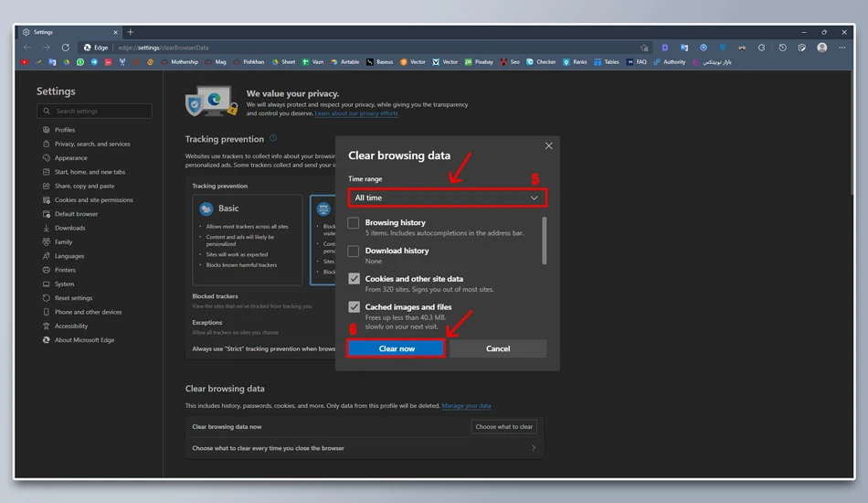Screen dimensions: 868x503
Task: Close the Clear browsing data dialog
Action: (548, 145)
